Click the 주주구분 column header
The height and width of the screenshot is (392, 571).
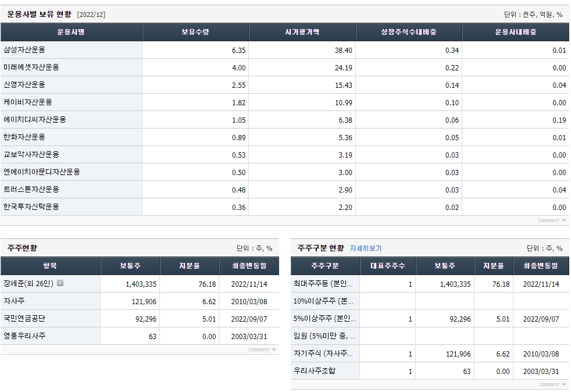click(x=325, y=266)
